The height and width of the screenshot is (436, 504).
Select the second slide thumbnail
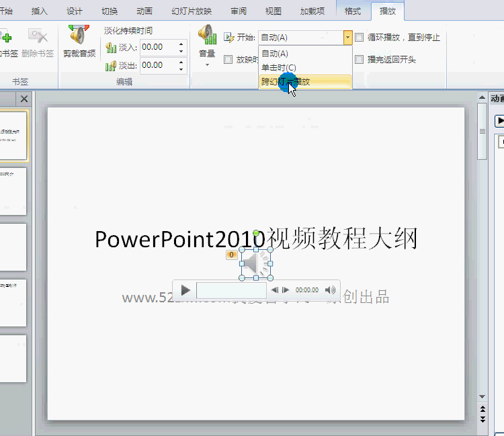tap(13, 191)
